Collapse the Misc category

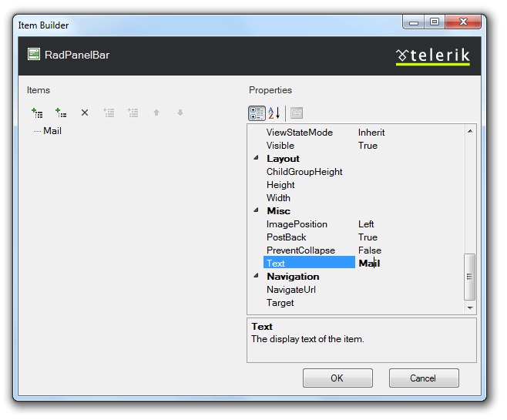point(256,210)
